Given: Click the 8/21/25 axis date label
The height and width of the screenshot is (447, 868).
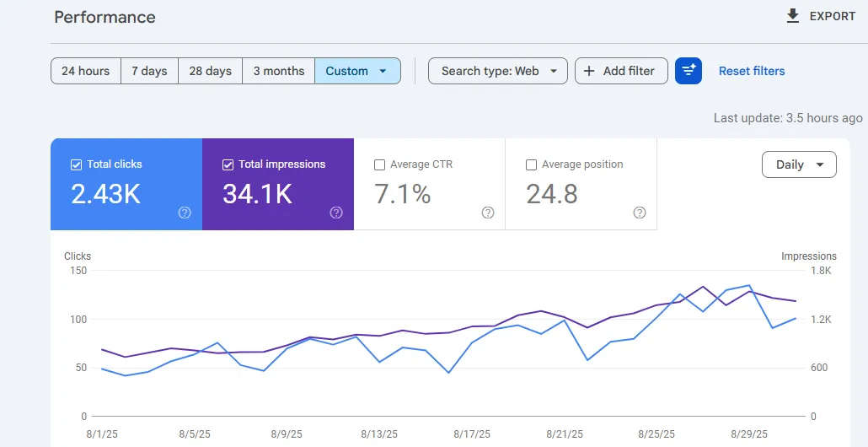Looking at the screenshot, I should [564, 434].
